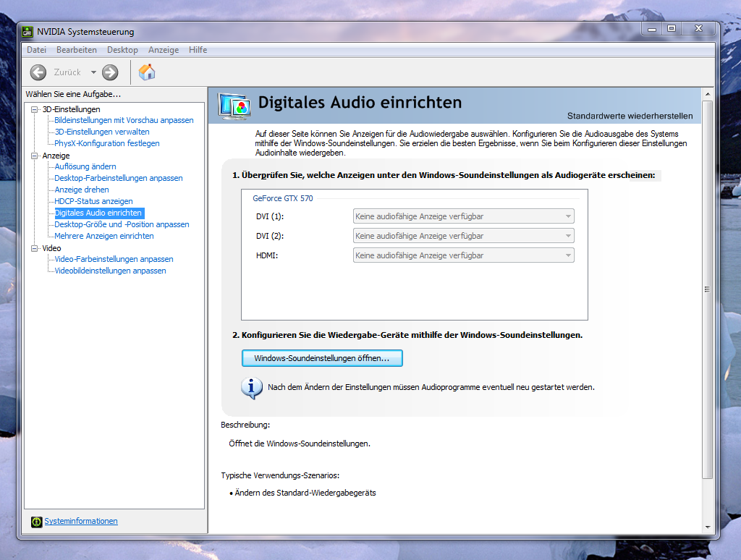Image resolution: width=741 pixels, height=560 pixels.
Task: Collapse the Anzeige tree node
Action: [34, 156]
